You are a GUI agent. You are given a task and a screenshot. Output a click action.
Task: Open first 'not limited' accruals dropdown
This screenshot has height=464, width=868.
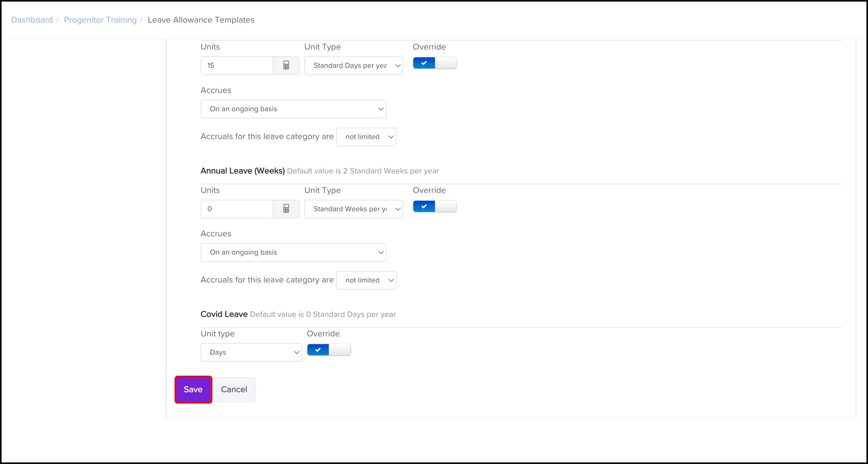[366, 137]
